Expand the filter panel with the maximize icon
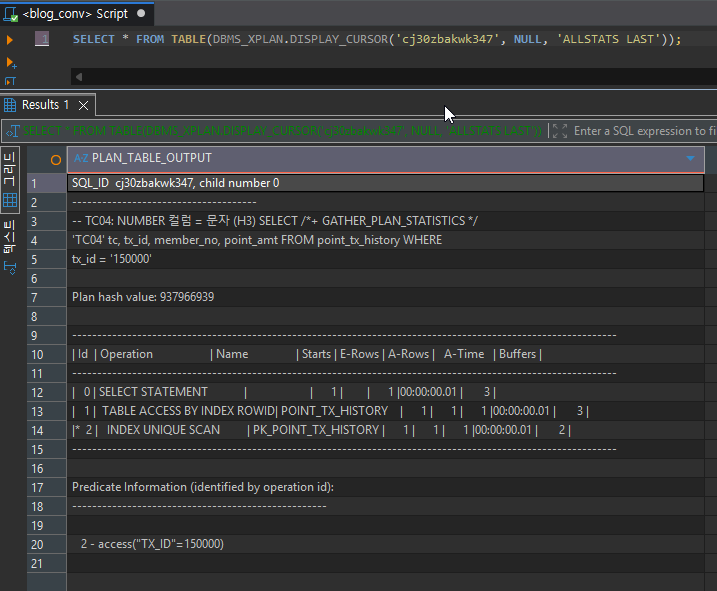Viewport: 717px width, 591px height. [x=560, y=131]
